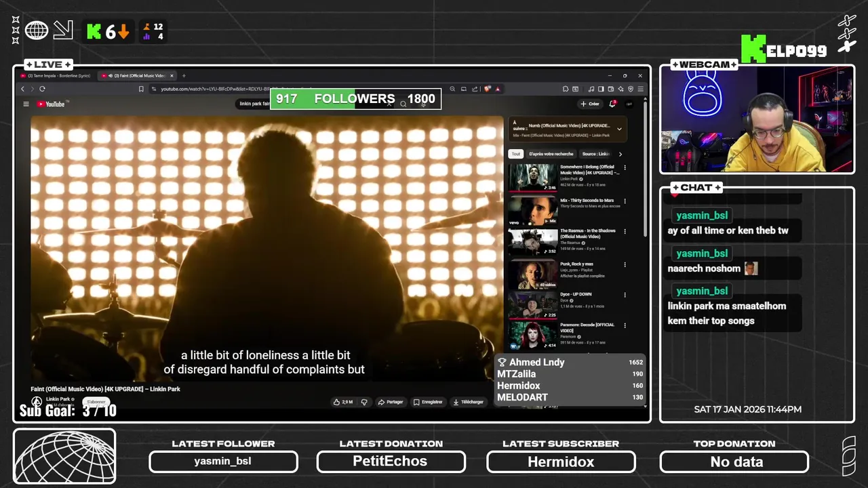This screenshot has height=488, width=868.
Task: Open Paramore: Decode video thumbnail
Action: (x=533, y=335)
